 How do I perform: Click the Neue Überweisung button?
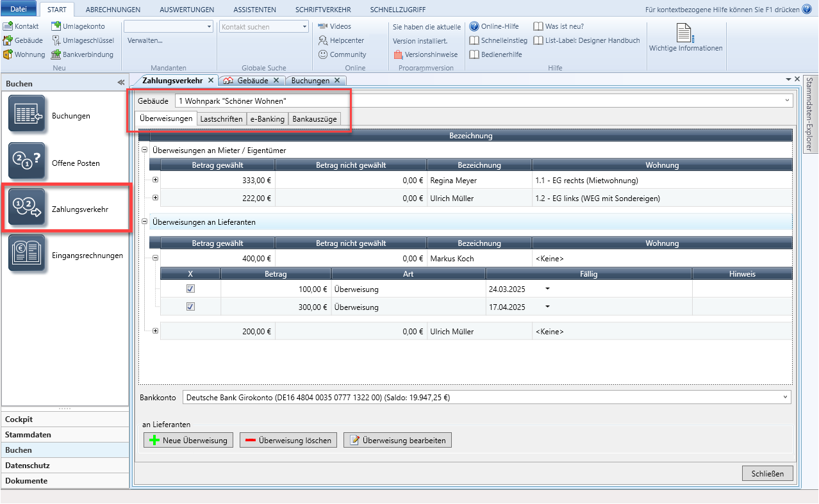tap(188, 440)
